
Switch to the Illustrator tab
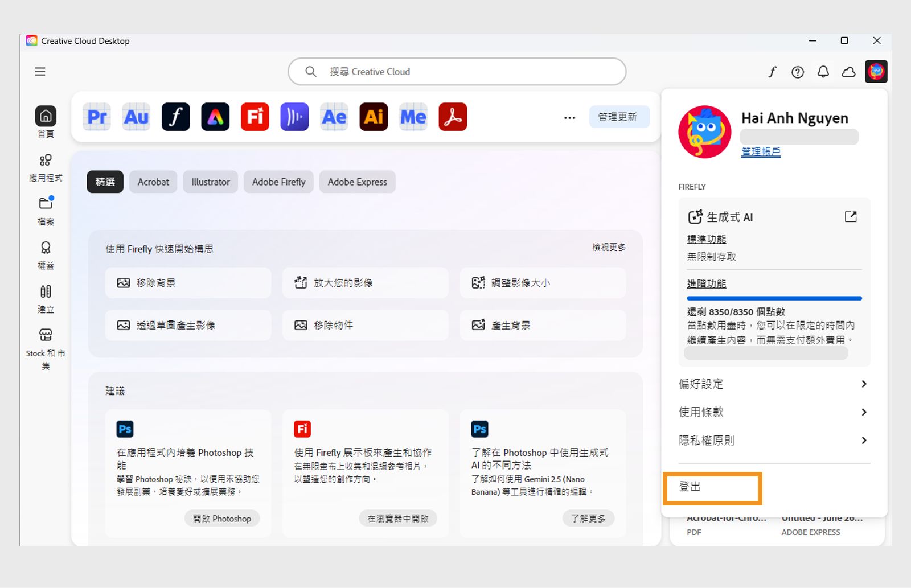pyautogui.click(x=211, y=182)
